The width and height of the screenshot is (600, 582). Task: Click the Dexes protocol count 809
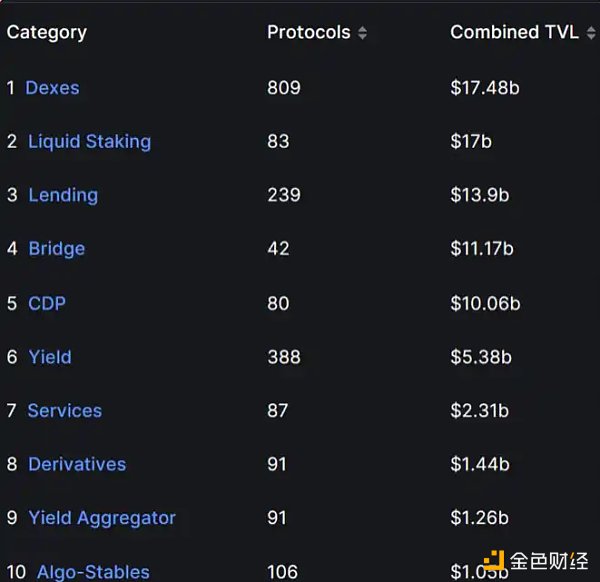pyautogui.click(x=284, y=88)
